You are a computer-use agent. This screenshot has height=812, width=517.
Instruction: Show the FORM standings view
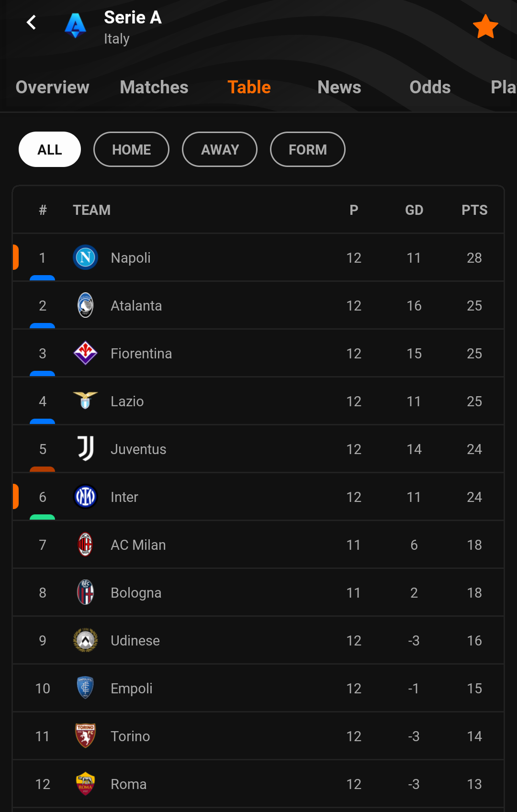[308, 149]
